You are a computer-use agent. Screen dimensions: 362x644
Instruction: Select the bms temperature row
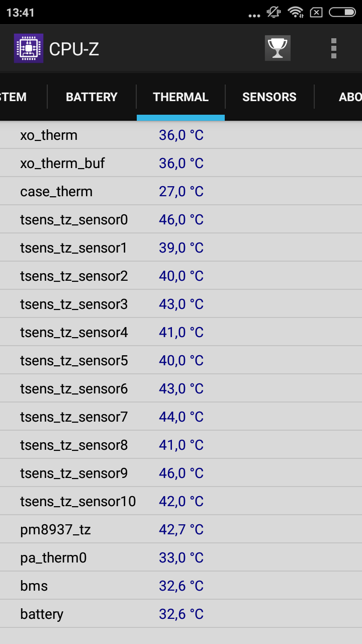pyautogui.click(x=181, y=586)
